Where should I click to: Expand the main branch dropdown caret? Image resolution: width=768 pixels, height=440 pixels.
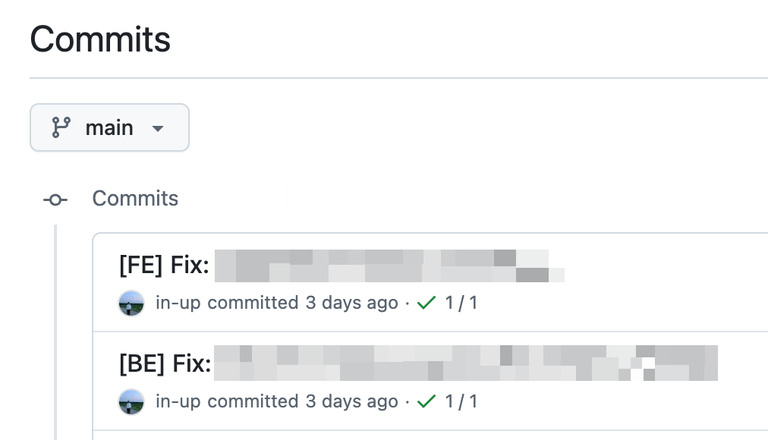[157, 129]
